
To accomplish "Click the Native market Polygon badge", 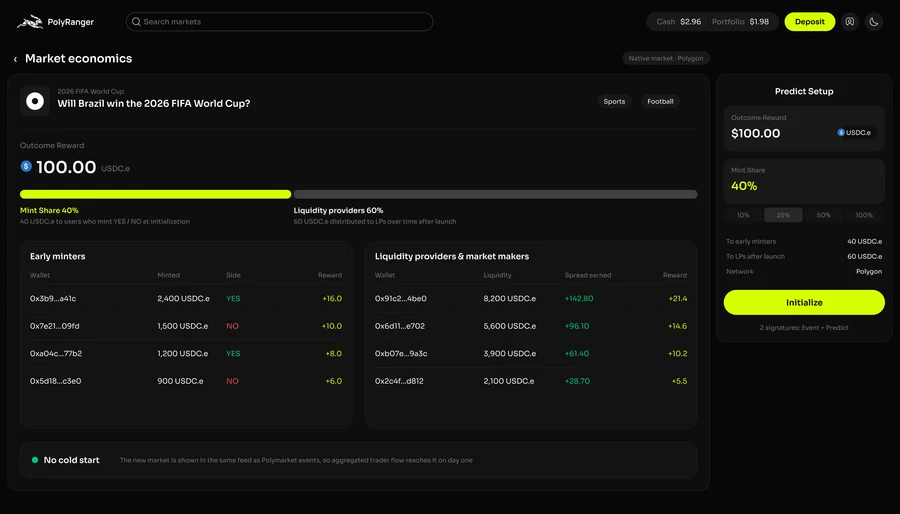I will [666, 59].
